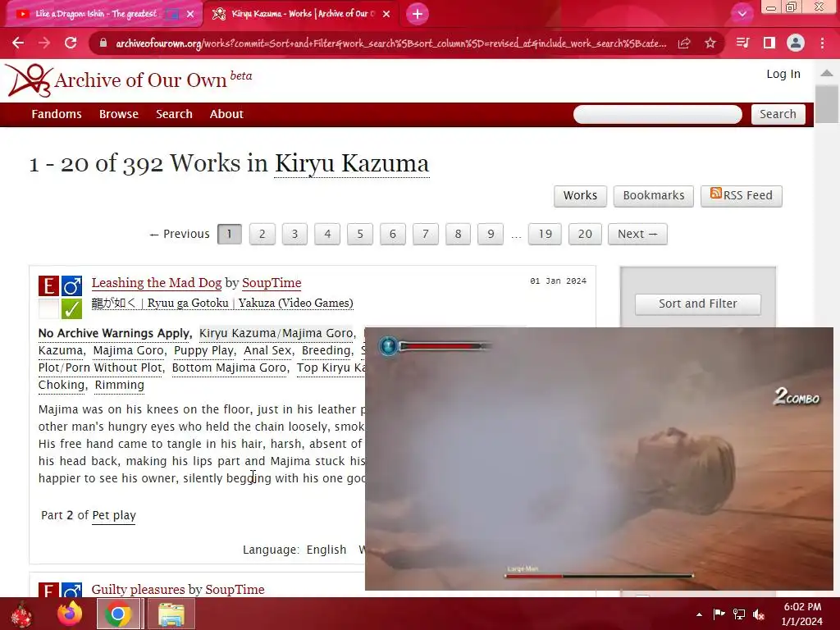The image size is (840, 630).
Task: Go to page 3 of results
Action: (294, 234)
